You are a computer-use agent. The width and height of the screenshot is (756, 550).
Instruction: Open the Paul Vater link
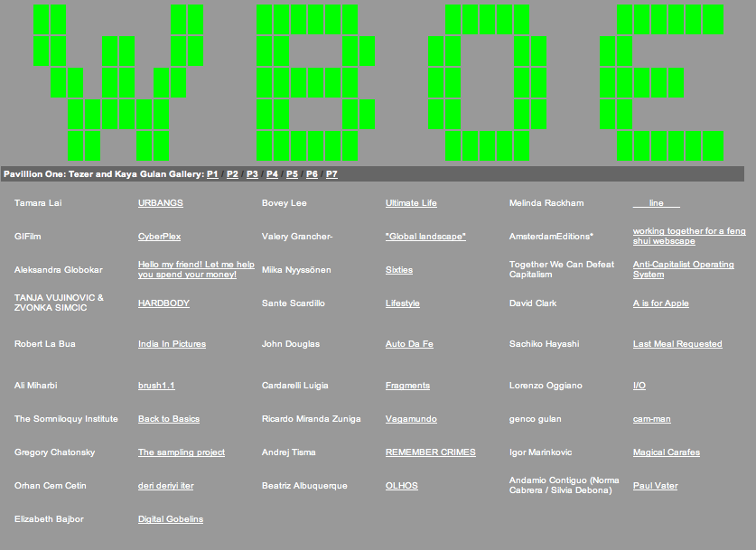655,486
